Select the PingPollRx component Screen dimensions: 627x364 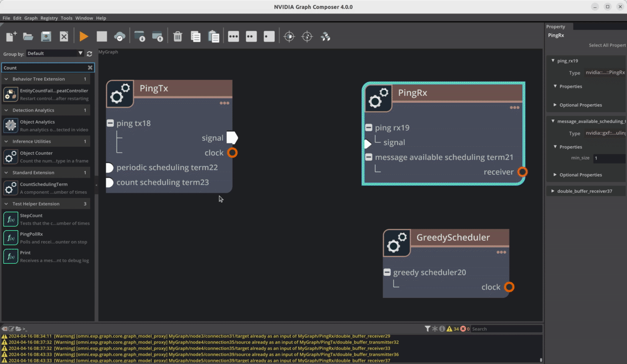(x=46, y=238)
